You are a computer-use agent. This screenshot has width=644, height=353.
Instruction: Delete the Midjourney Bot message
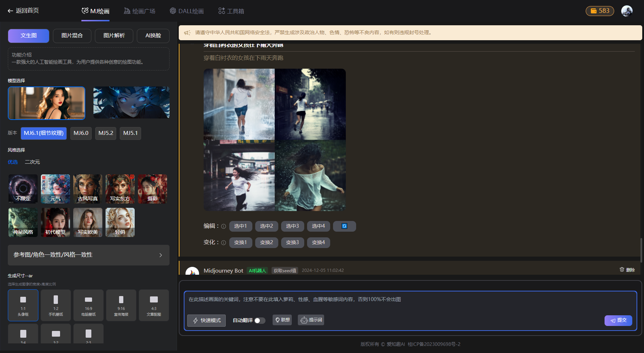(627, 270)
